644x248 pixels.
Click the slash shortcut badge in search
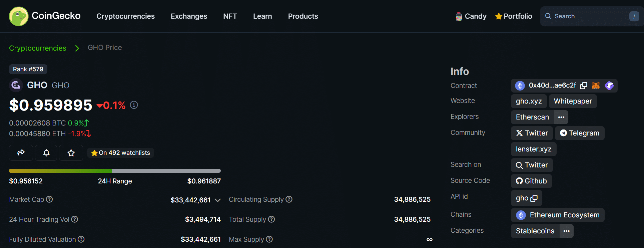[634, 16]
